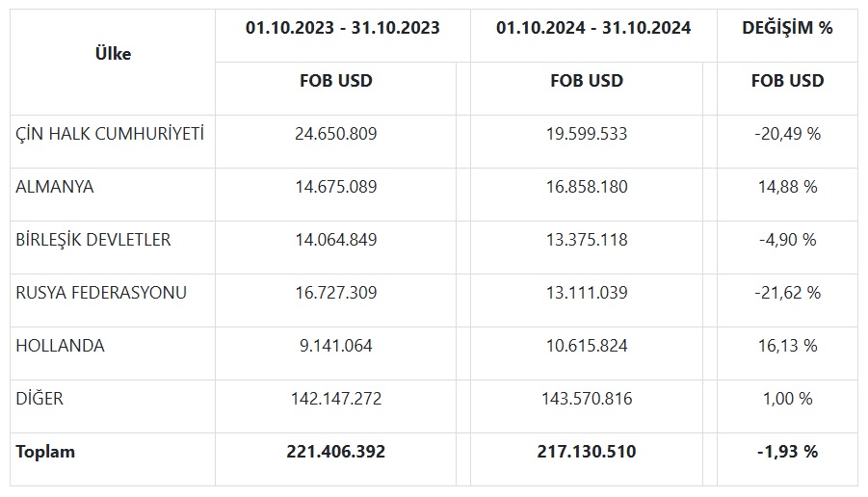The image size is (868, 497).
Task: Select the BİRLEŞİK DEVLETLER row label
Action: point(93,240)
